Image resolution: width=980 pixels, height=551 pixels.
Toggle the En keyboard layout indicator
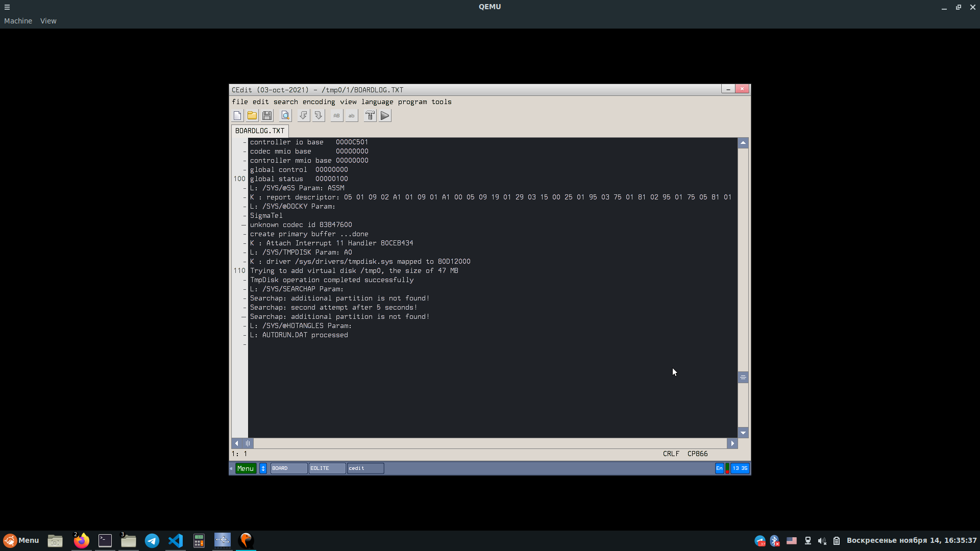719,468
